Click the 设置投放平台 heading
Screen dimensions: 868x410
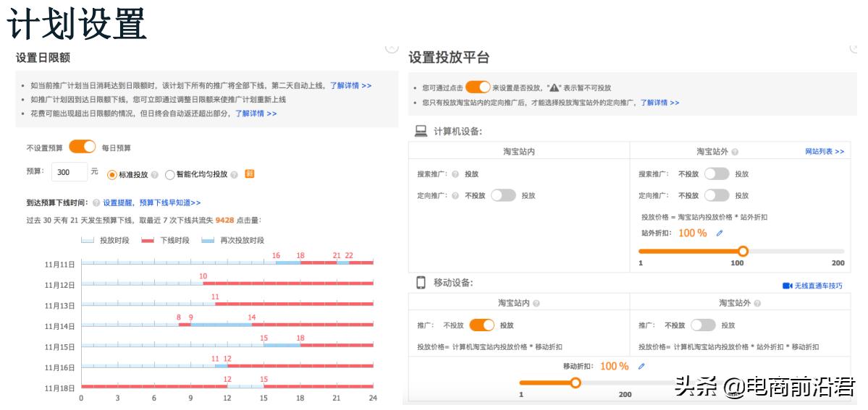point(449,57)
